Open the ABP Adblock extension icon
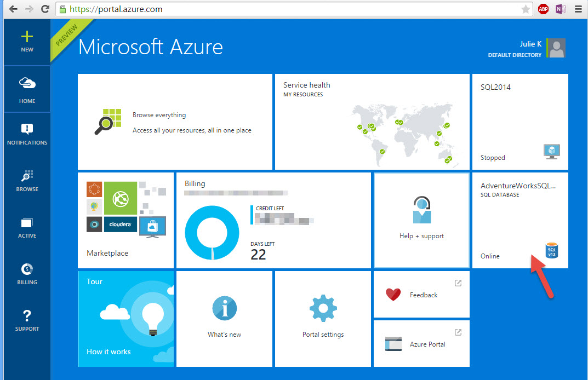This screenshot has height=380, width=588. [543, 9]
